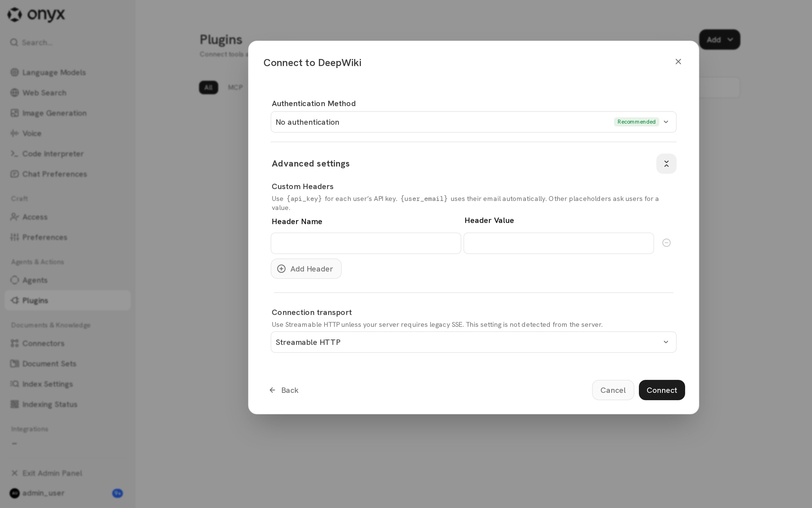Click the back arrow icon

(x=272, y=390)
